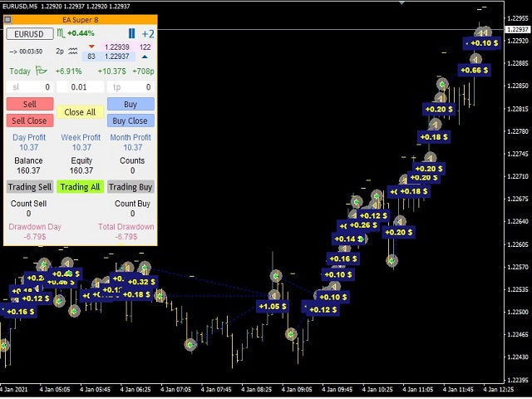The image size is (532, 399).
Task: Click the +2 indicator in panel header
Action: 147,34
